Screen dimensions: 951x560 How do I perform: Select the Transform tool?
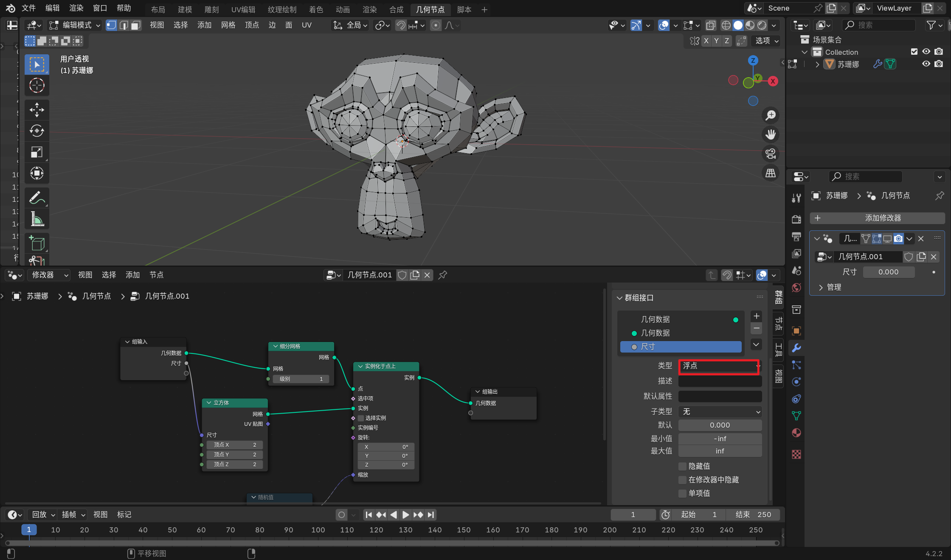[x=37, y=173]
